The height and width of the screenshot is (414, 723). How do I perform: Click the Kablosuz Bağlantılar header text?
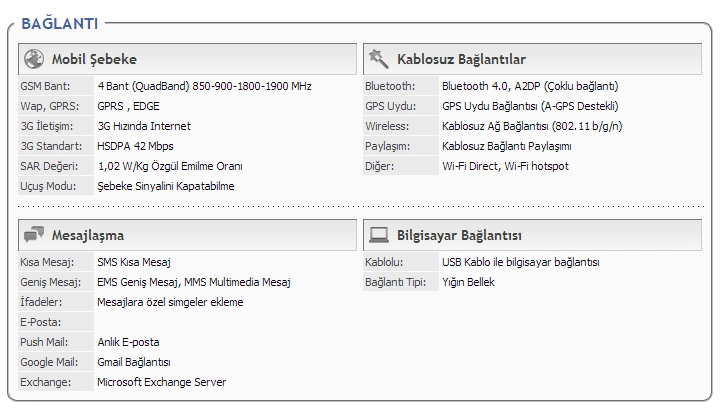click(460, 59)
